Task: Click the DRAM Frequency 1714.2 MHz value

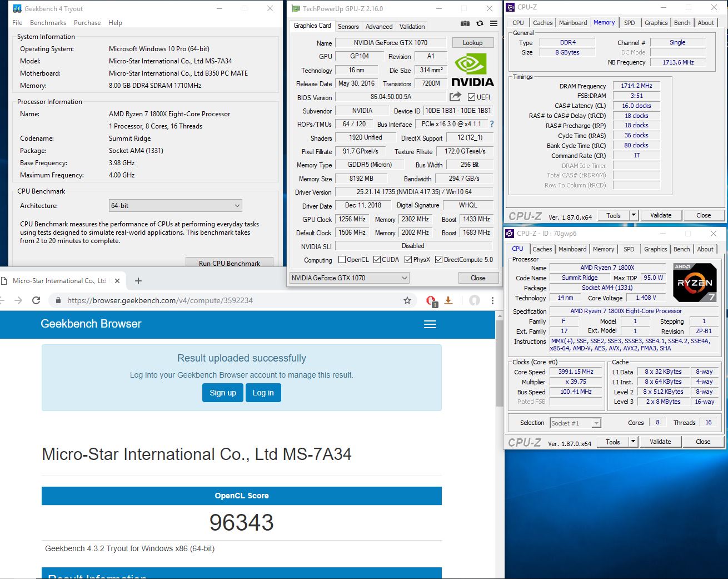Action: tap(637, 86)
